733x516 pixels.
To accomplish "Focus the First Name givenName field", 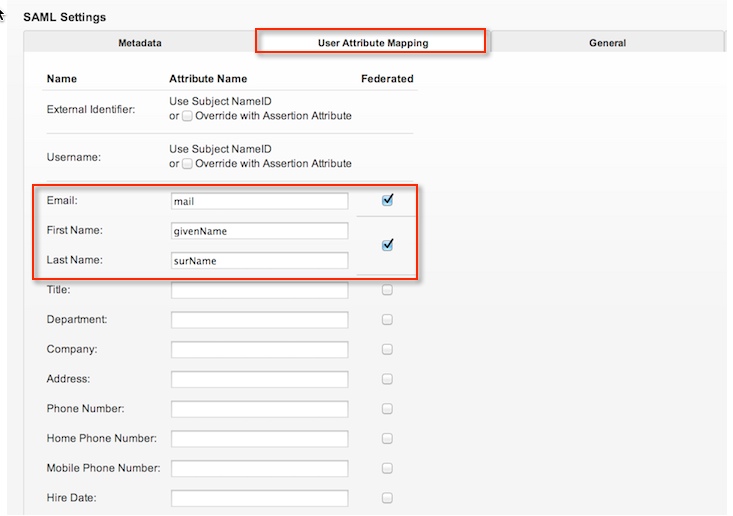I will pyautogui.click(x=259, y=231).
